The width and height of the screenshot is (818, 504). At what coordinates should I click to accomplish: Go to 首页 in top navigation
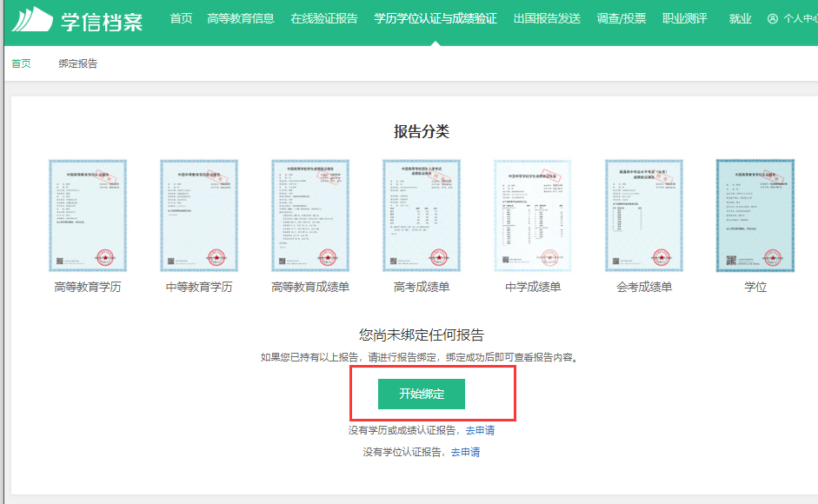click(x=182, y=18)
